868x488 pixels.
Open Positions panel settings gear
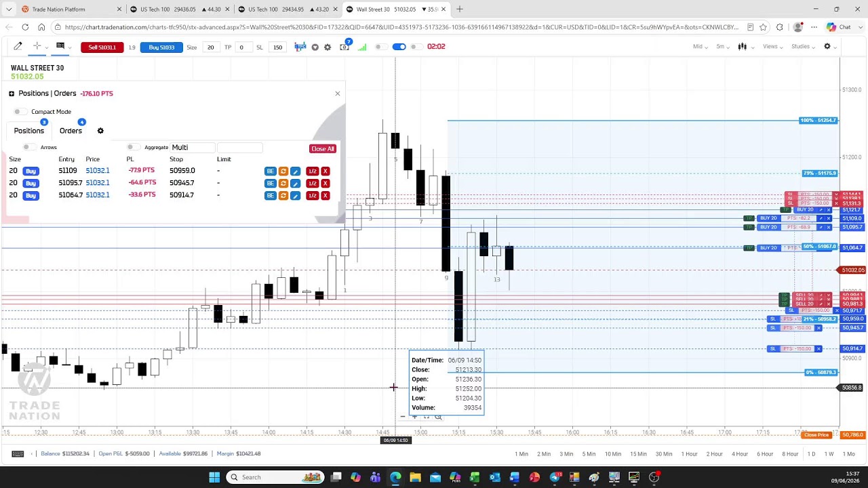[100, 131]
